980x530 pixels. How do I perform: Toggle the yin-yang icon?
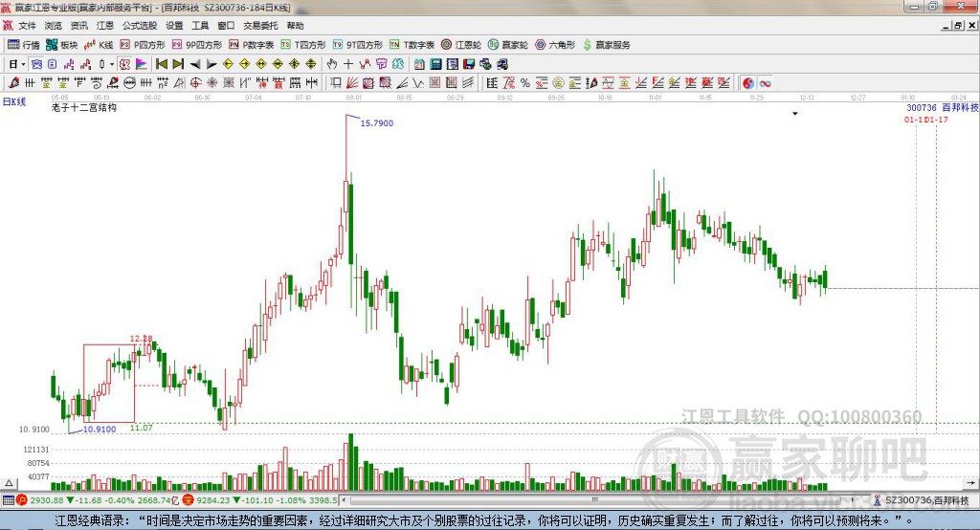pyautogui.click(x=748, y=83)
